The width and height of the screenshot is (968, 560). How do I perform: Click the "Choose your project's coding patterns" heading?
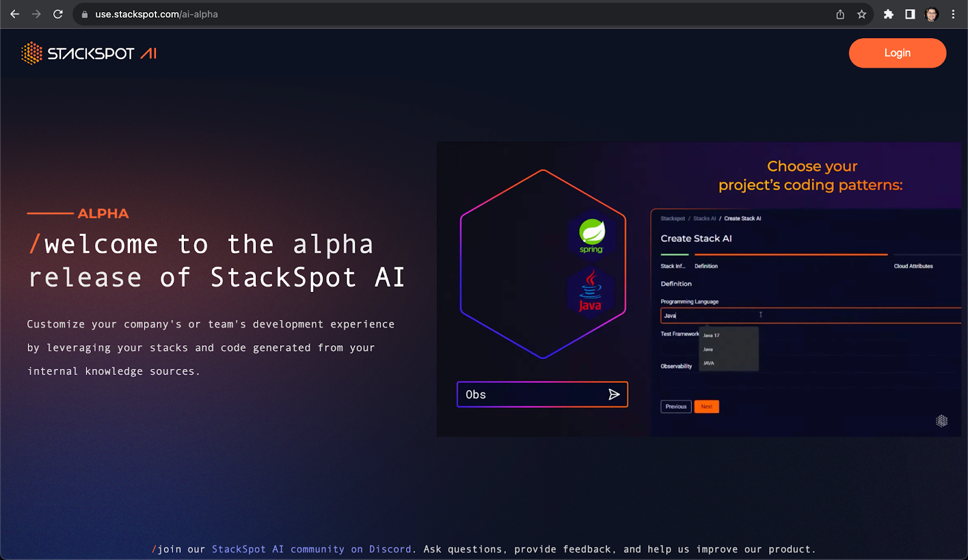point(811,175)
